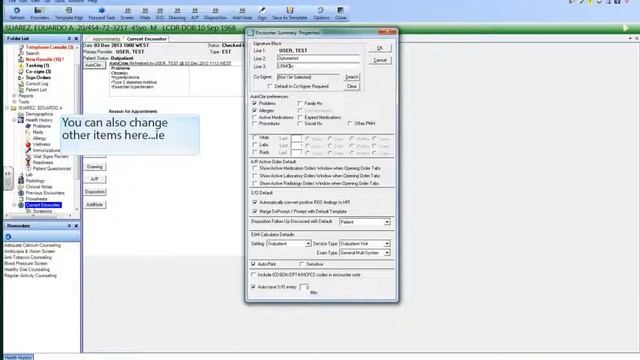The width and height of the screenshot is (640, 360).
Task: Open the A/P toolbar item
Action: [x=195, y=13]
